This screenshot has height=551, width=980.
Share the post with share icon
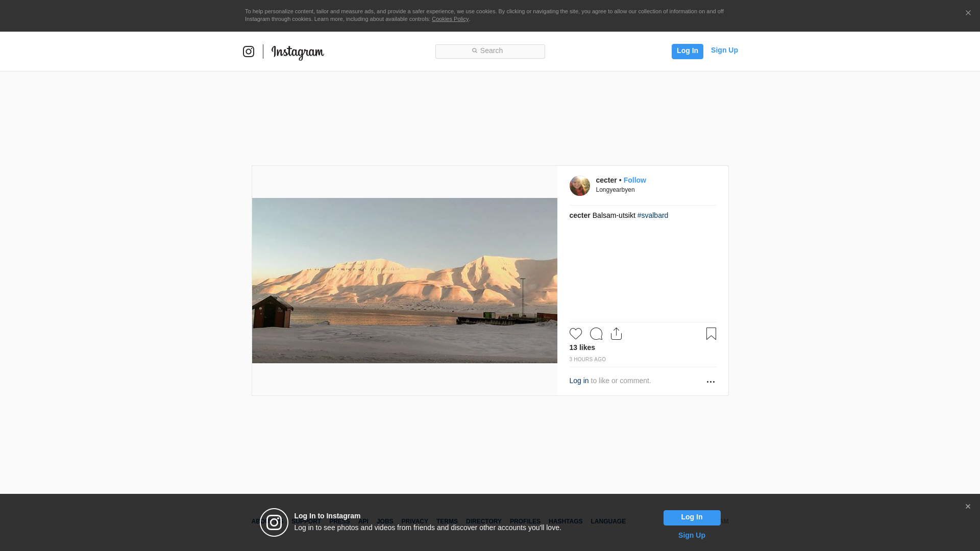(x=616, y=334)
